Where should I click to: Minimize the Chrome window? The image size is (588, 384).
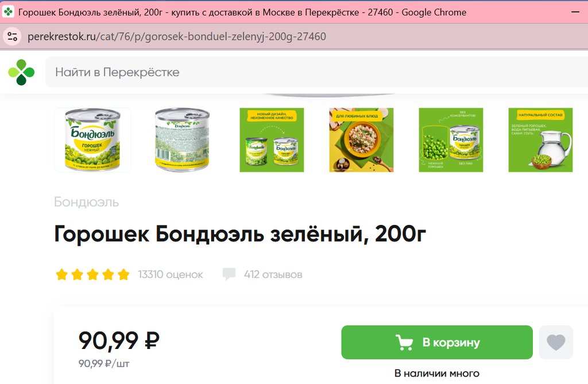pos(575,12)
